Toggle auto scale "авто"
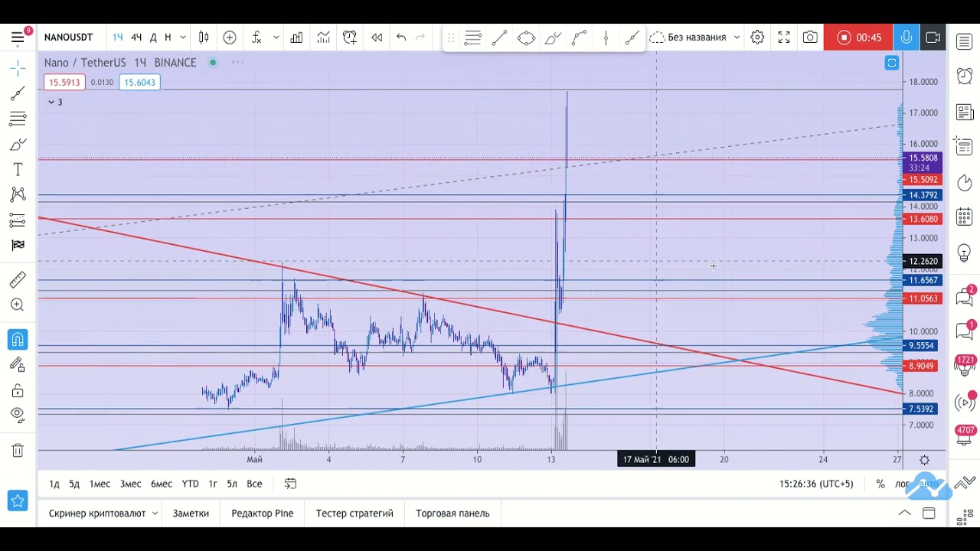Viewport: 980px width, 551px height. point(928,484)
